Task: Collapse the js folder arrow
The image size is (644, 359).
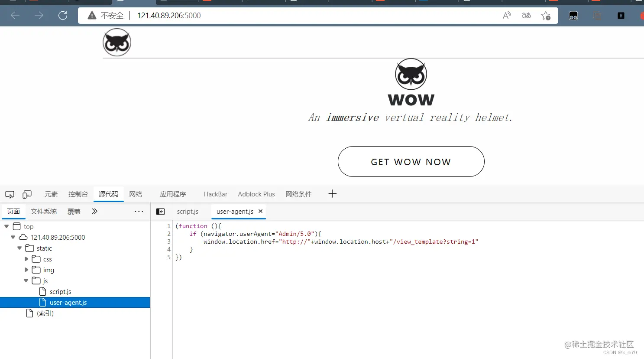Action: pos(26,281)
